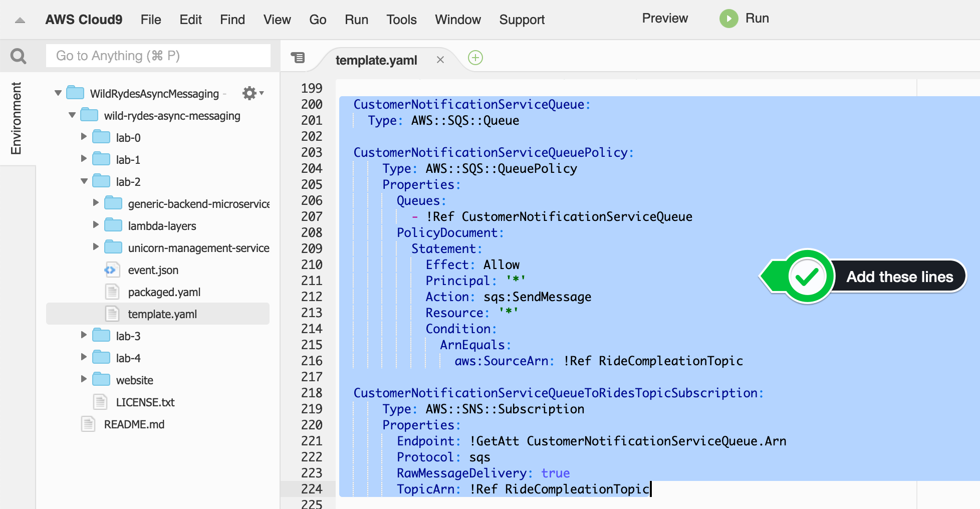Screen dimensions: 980x509
Task: Open the Window menu
Action: coord(458,20)
